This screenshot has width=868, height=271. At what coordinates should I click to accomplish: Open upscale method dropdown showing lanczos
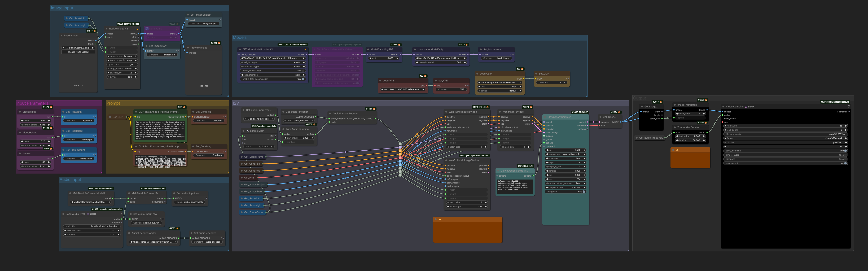tap(122, 56)
